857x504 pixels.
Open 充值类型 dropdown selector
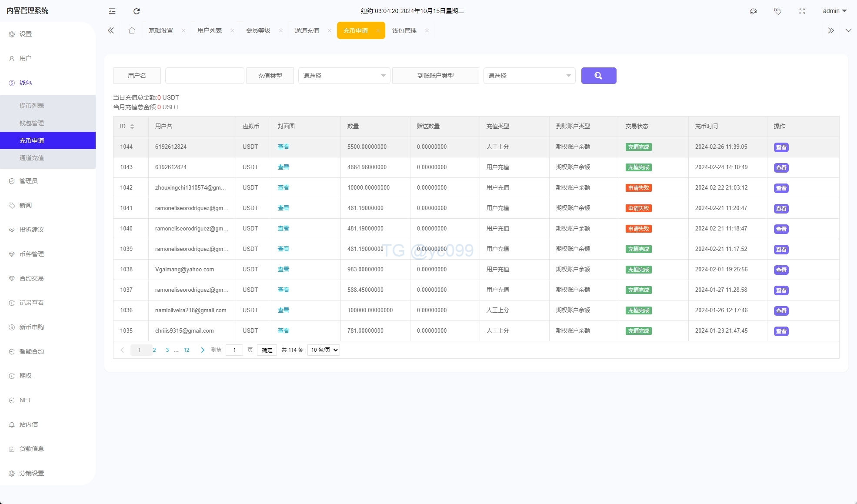pyautogui.click(x=344, y=76)
